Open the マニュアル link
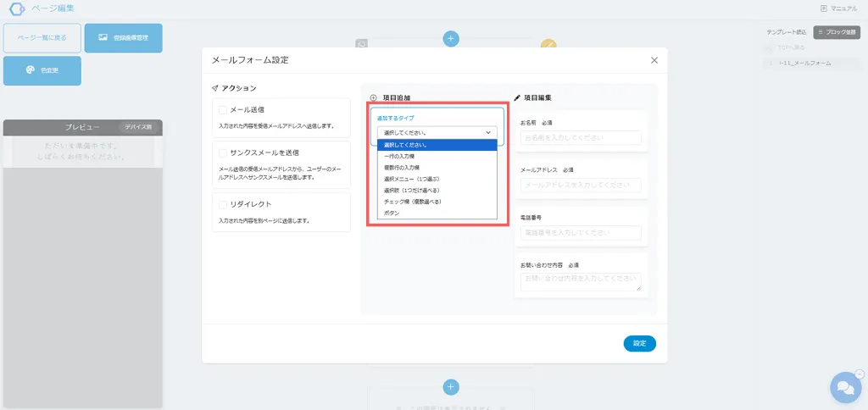Image resolution: width=868 pixels, height=410 pixels. (838, 8)
